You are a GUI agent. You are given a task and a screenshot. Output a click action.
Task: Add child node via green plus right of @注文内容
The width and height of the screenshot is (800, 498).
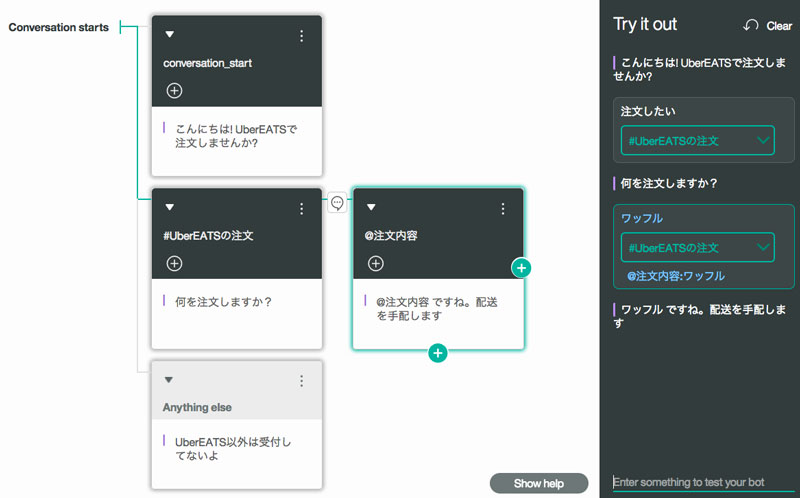point(521,268)
